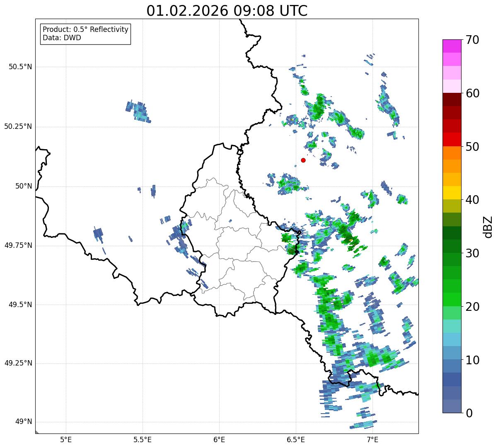Click the "dBZ" colorbar axis label
Viewport: 498px width, 448px height.
click(x=488, y=226)
